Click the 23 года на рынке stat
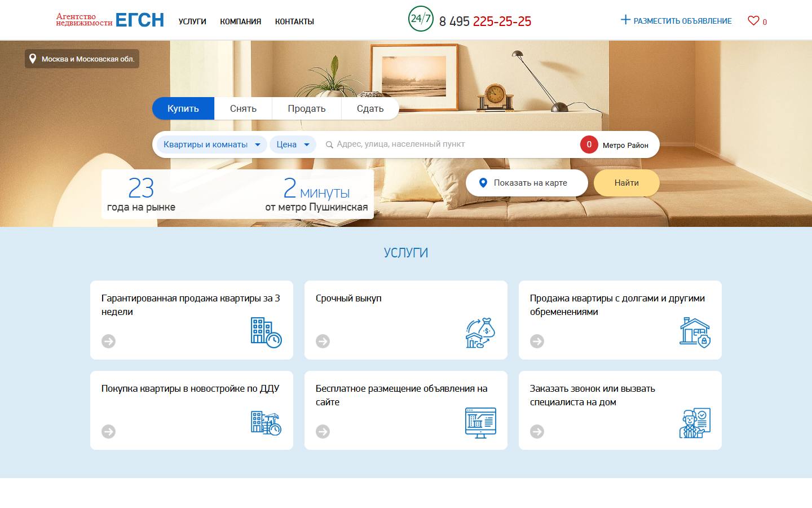The width and height of the screenshot is (812, 508). (141, 194)
